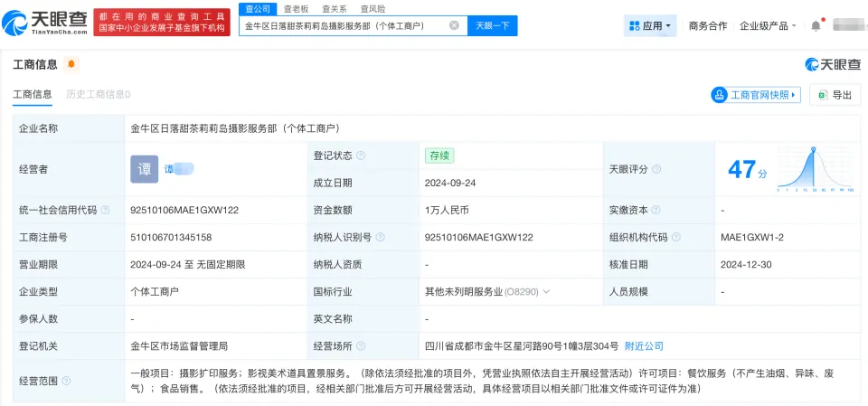Switch to 查关系 search tab

[x=335, y=9]
